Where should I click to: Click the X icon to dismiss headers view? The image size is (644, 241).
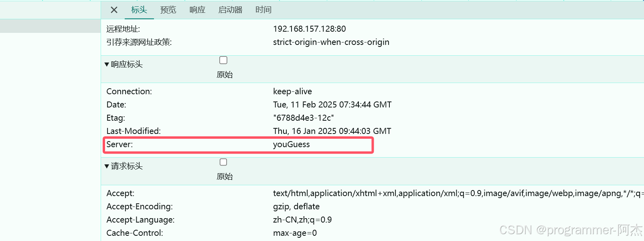pos(113,10)
